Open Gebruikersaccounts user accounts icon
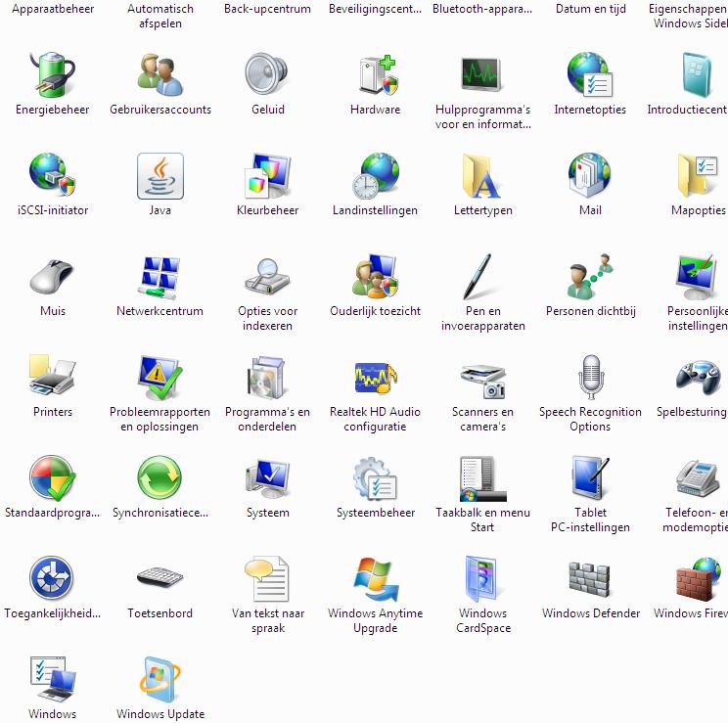Screen dimensions: 728x723 [x=160, y=74]
